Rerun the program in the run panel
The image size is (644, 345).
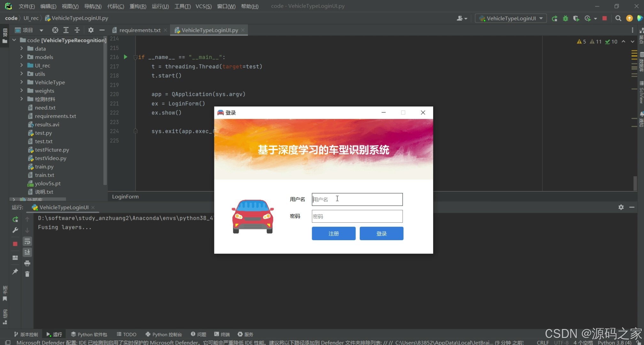click(x=15, y=220)
